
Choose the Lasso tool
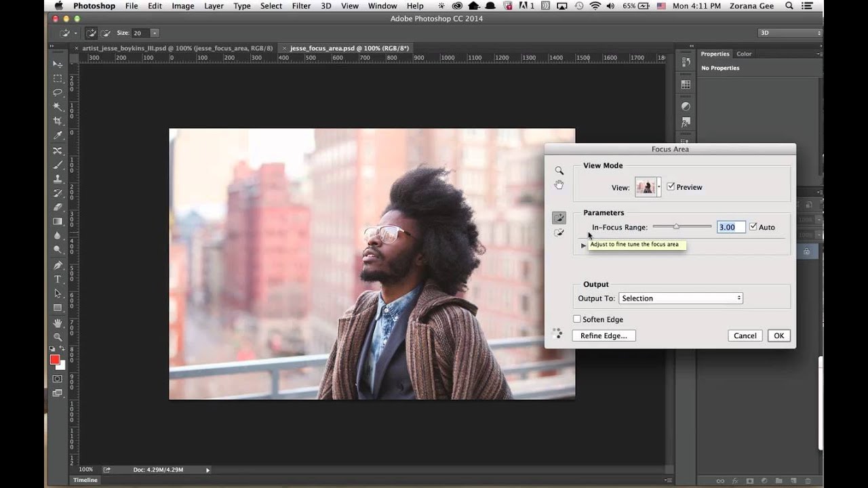point(58,92)
